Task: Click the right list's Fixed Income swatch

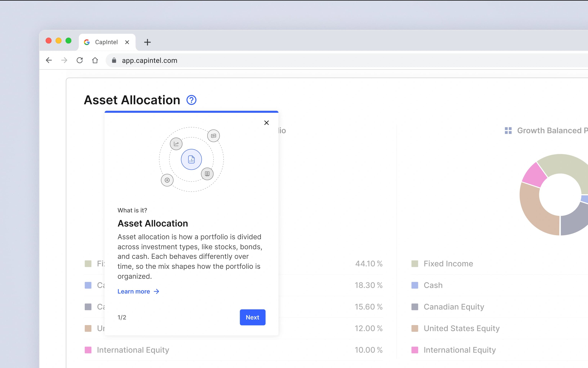Action: 415,264
